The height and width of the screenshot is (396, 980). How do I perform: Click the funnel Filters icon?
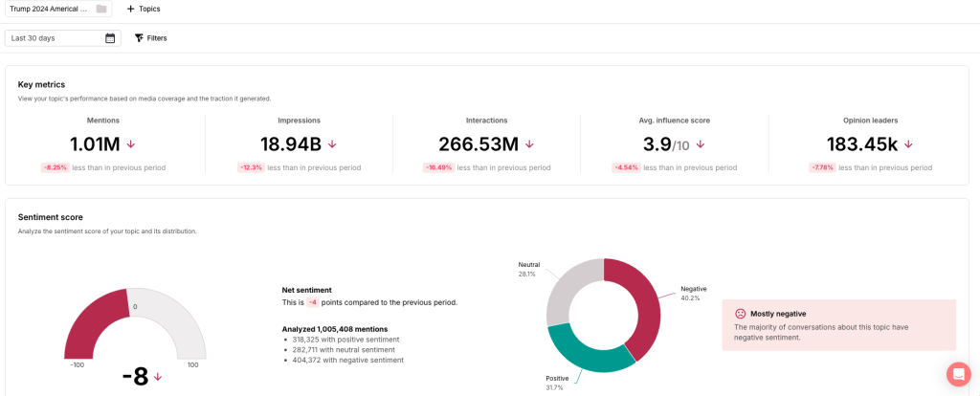point(139,38)
